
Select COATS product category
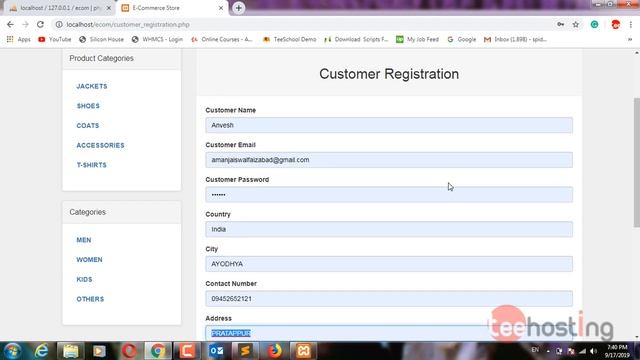[88, 125]
